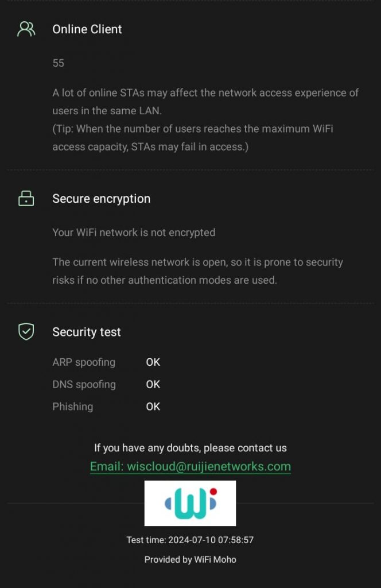The image size is (381, 588).
Task: Click the WiFi Moho logo image
Action: click(190, 504)
